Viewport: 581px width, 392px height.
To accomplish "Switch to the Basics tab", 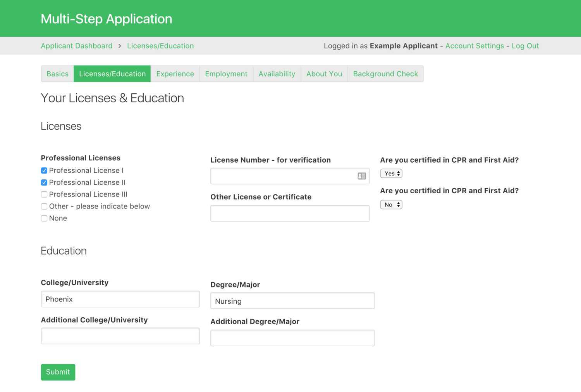I will tap(57, 74).
